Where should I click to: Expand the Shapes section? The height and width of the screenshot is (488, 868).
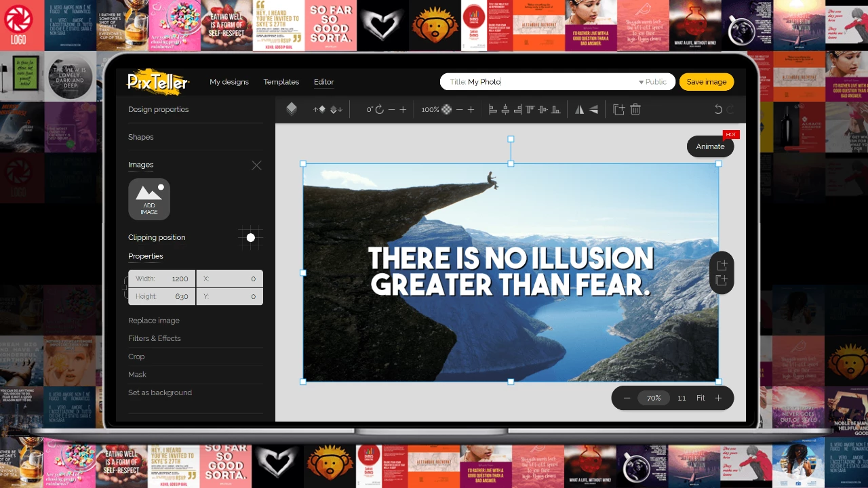point(141,137)
